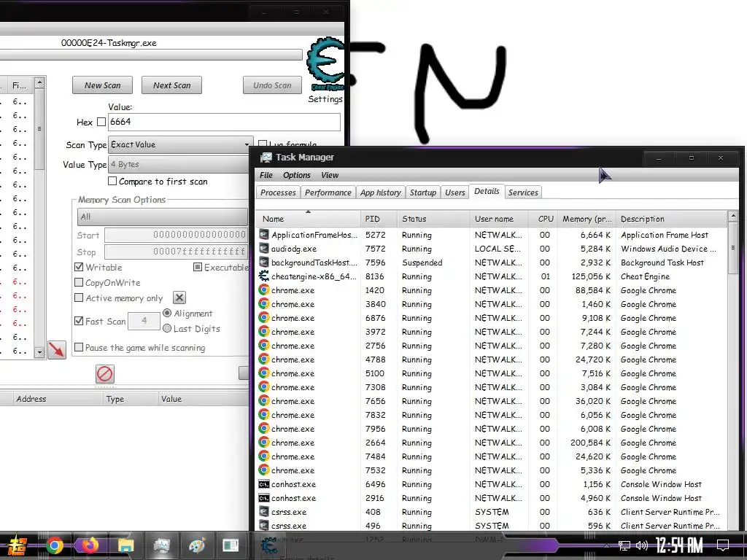Open the Value Type 4 Bytes dropdown
The image size is (747, 560).
coord(179,164)
